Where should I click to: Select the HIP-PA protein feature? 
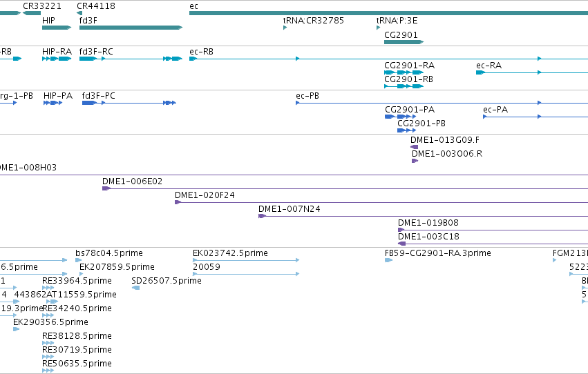click(53, 103)
